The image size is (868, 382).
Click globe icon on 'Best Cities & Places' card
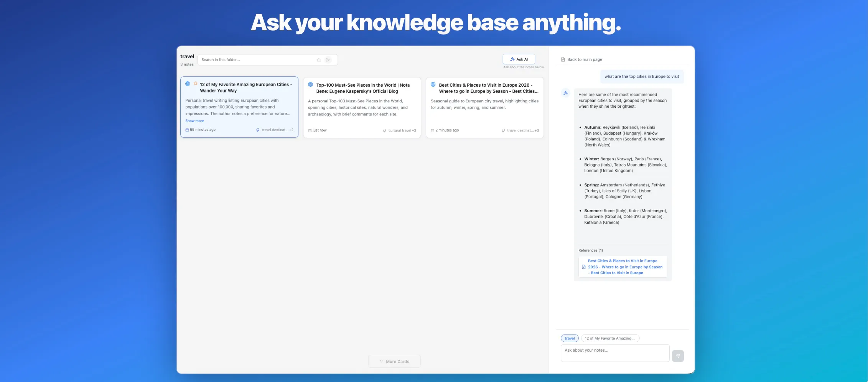click(x=433, y=84)
